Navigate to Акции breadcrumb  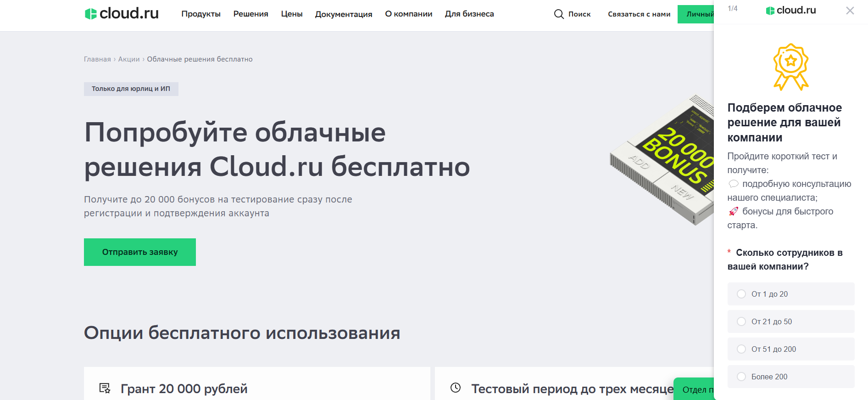click(x=129, y=59)
